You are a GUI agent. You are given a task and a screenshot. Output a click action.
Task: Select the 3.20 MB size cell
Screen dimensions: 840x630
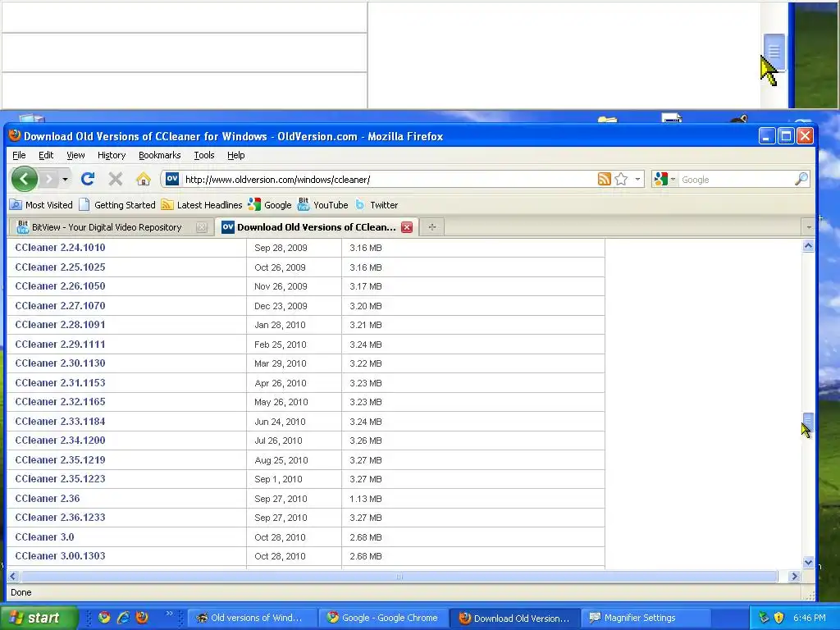tap(366, 306)
